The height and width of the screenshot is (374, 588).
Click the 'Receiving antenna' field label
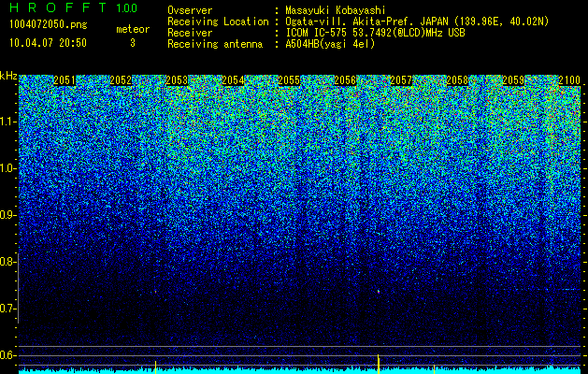(x=215, y=44)
